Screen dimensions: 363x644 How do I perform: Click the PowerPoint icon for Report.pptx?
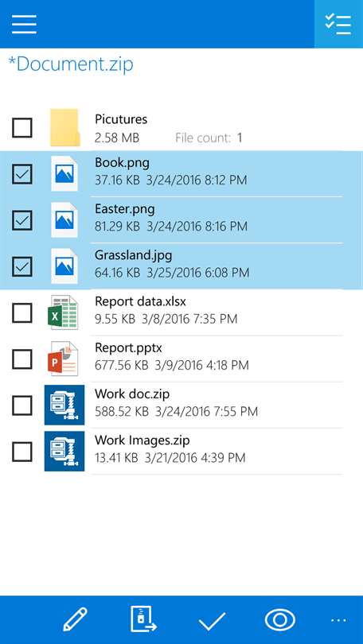(64, 359)
